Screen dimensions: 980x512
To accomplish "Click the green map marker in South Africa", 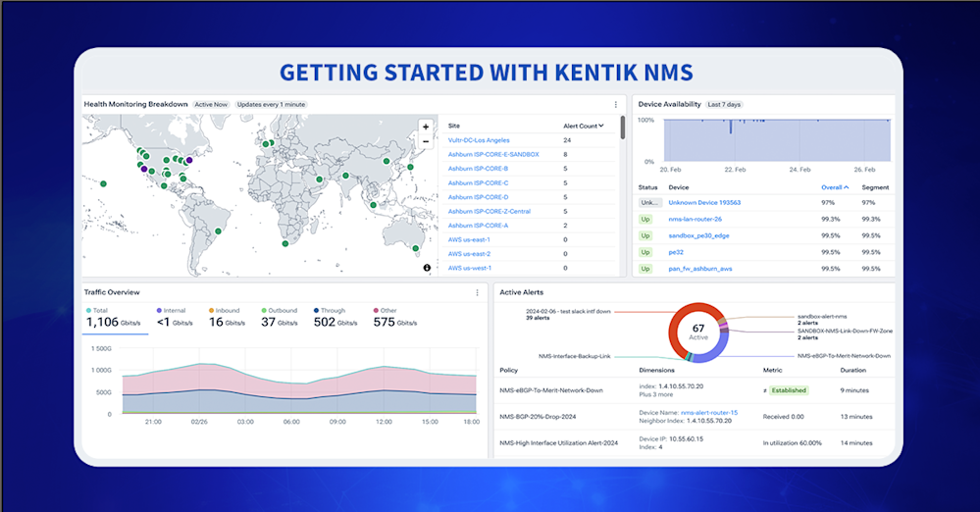I will coord(285,244).
